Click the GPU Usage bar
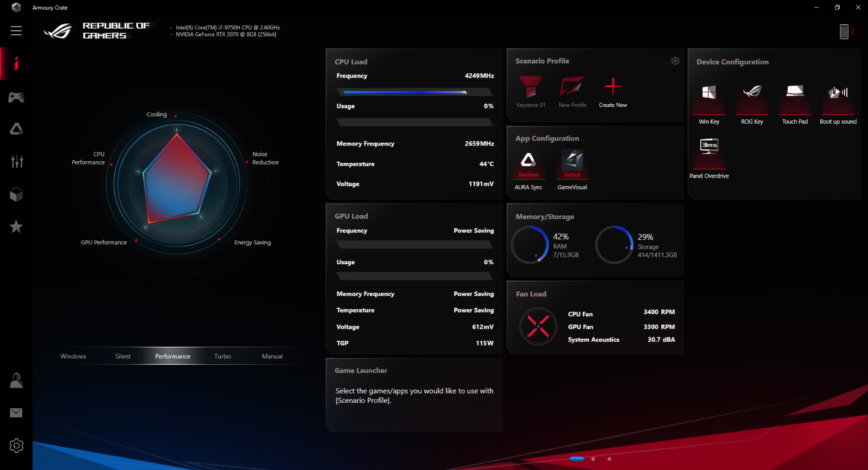The image size is (868, 470). (x=415, y=276)
